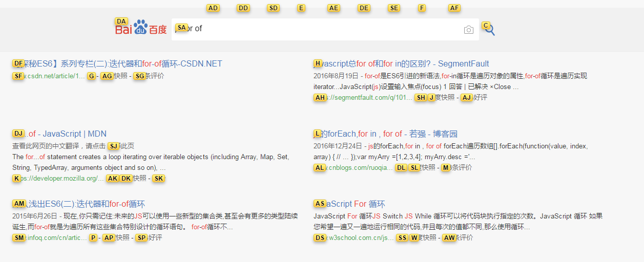644x262 pixels.
Task: Open image search via camera icon
Action: pyautogui.click(x=468, y=30)
